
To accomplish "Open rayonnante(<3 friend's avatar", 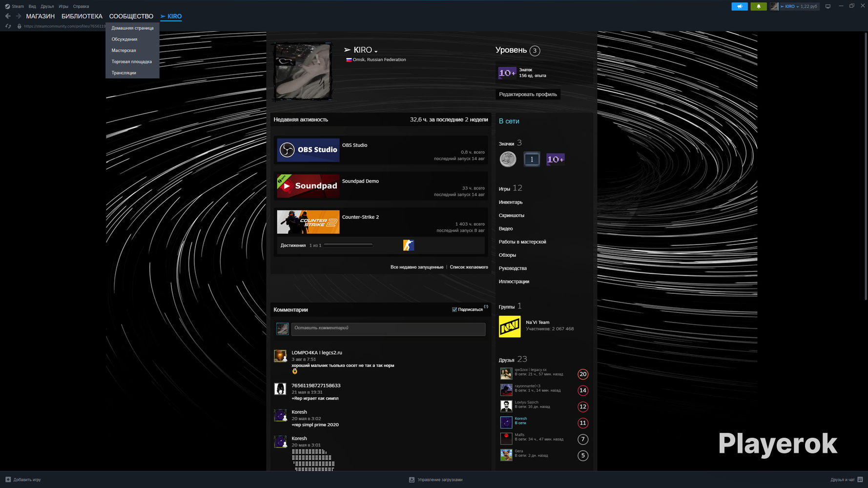I will (506, 390).
